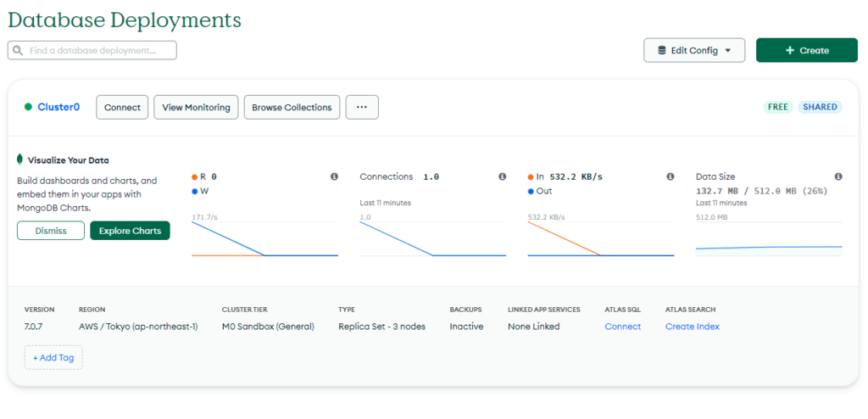Click the In 532.2 KB/s value
Viewport: 868px width, 419px height.
576,176
